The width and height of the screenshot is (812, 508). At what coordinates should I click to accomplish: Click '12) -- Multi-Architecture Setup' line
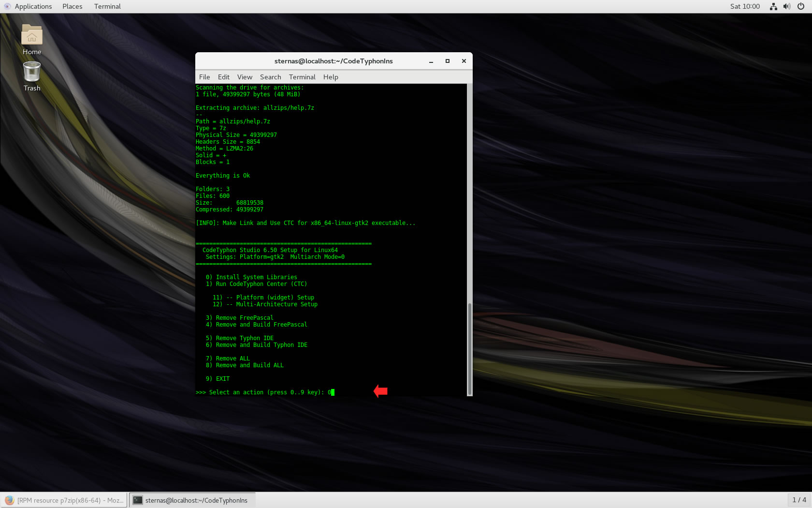pyautogui.click(x=265, y=304)
